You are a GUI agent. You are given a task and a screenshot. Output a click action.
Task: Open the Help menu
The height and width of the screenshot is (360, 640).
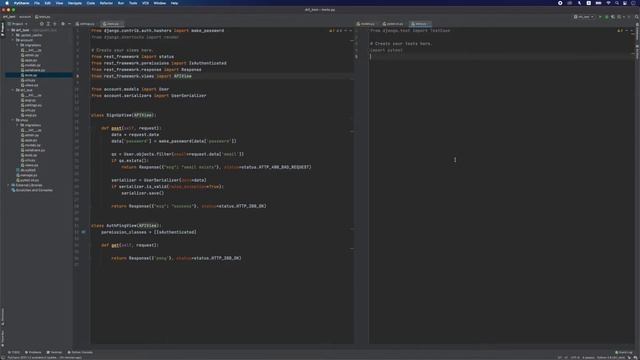pyautogui.click(x=174, y=3)
